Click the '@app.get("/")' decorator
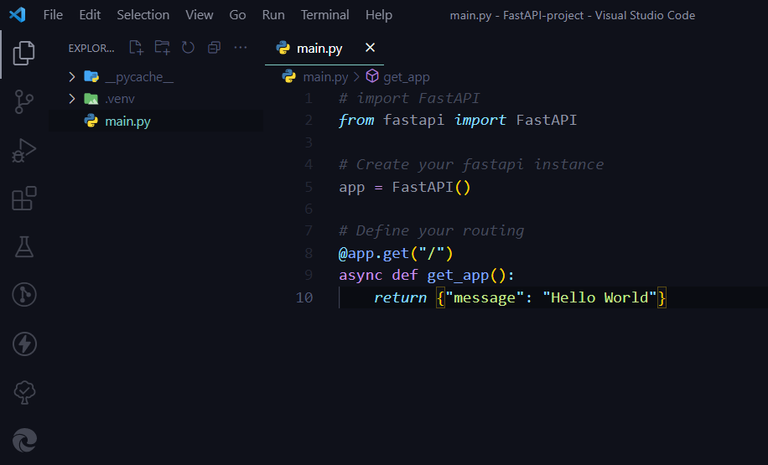This screenshot has height=465, width=768. (x=396, y=253)
